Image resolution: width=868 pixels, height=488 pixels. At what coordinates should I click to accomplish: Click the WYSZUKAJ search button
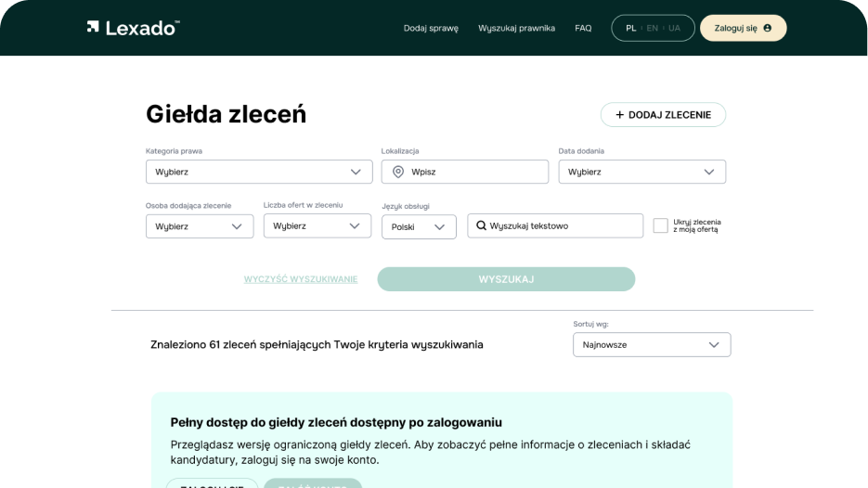(x=506, y=279)
